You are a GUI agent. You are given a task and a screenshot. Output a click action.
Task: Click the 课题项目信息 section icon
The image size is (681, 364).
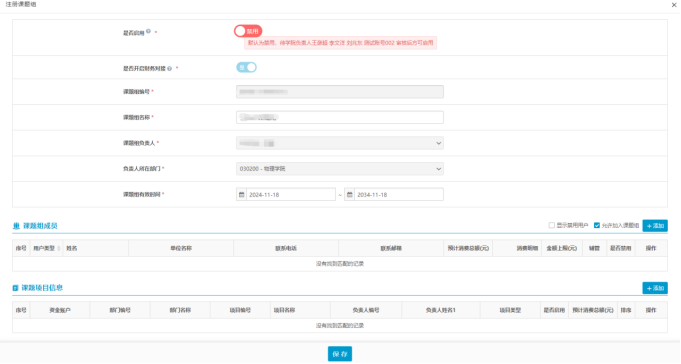coord(16,288)
